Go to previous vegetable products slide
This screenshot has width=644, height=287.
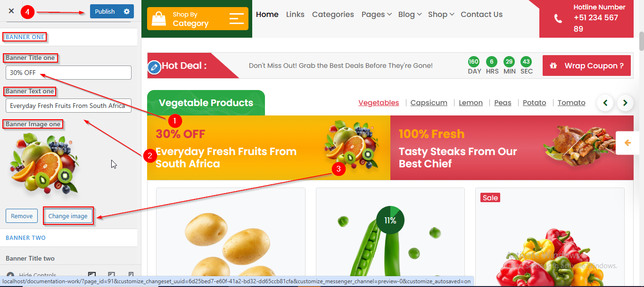tap(605, 103)
